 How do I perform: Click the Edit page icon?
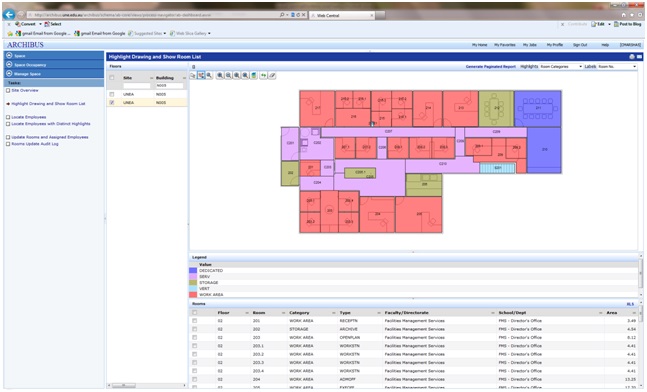[594, 24]
